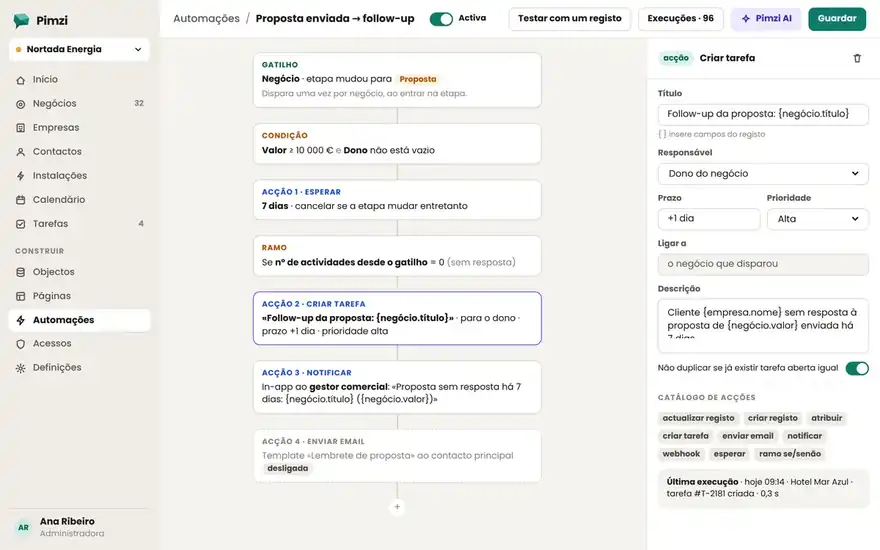Click the Automações bolt icon
Image resolution: width=880 pixels, height=550 pixels.
click(x=21, y=320)
